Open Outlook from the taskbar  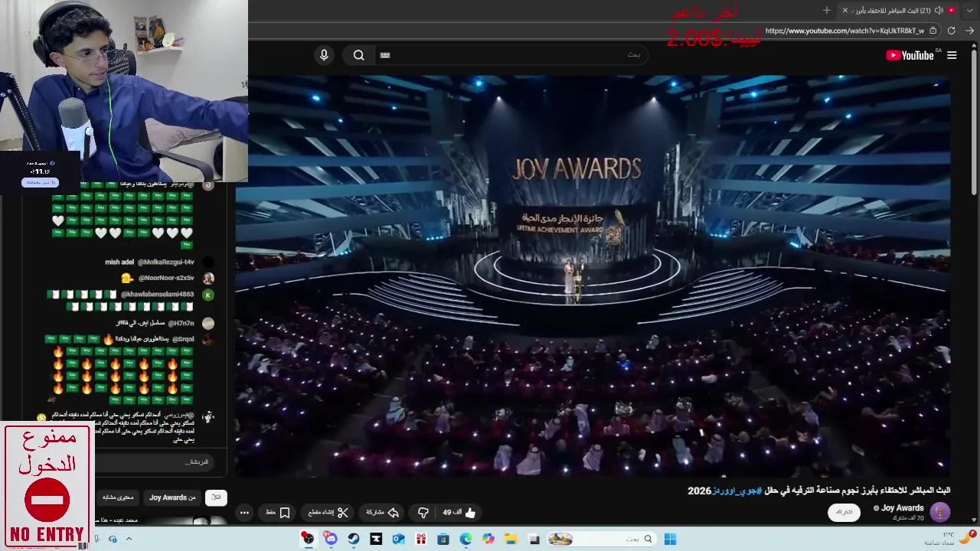point(398,540)
